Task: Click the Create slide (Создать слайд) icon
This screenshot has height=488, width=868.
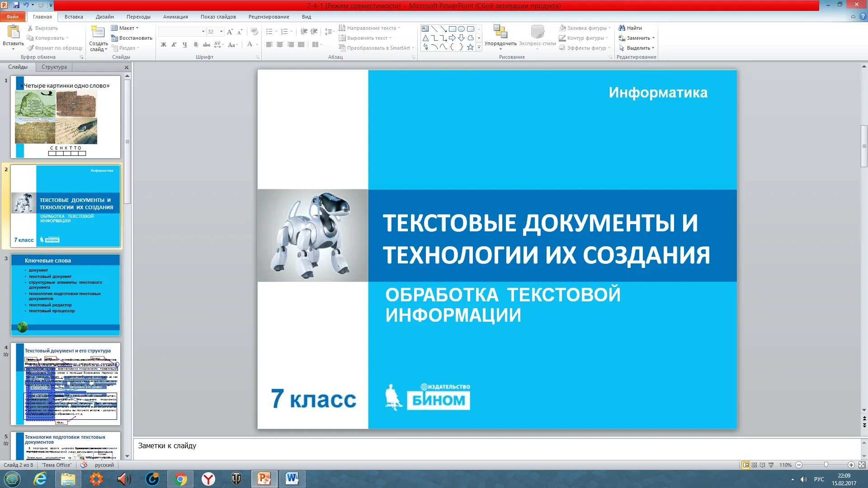Action: (98, 33)
